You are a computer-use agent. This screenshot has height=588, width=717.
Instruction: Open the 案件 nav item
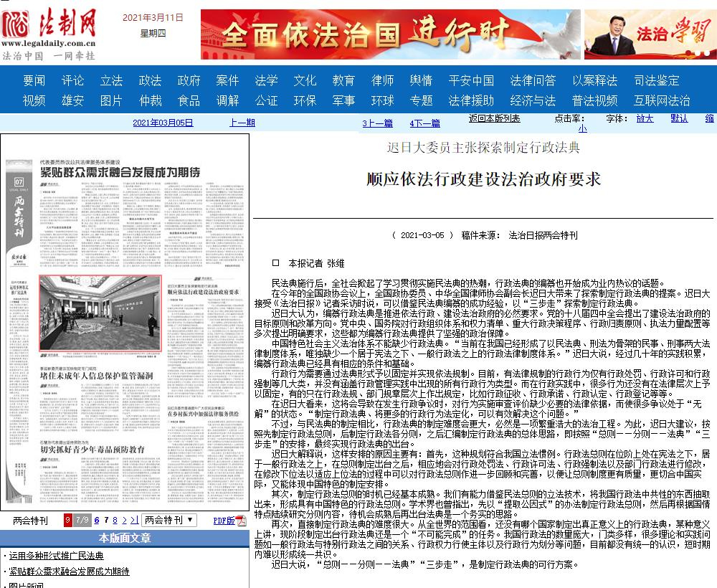[227, 80]
